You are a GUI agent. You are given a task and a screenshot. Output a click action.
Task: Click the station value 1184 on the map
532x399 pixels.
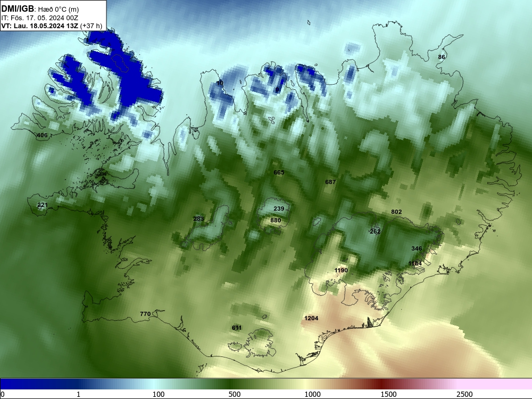(415, 264)
